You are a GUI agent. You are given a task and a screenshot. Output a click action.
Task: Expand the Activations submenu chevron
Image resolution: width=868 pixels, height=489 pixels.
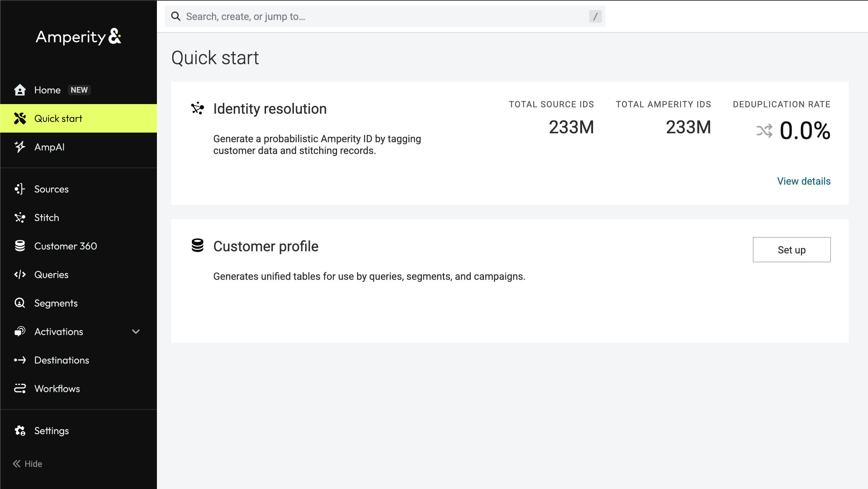tap(136, 331)
